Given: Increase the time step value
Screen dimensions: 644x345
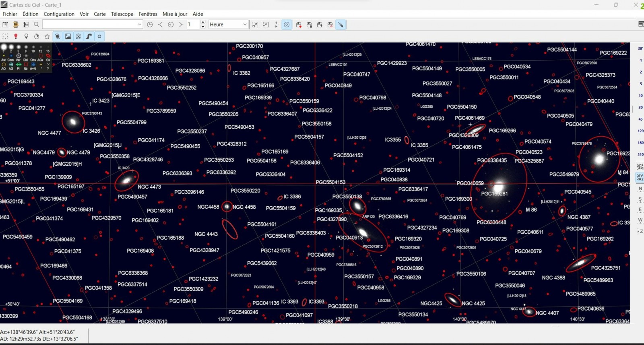Looking at the screenshot, I should 203,22.
